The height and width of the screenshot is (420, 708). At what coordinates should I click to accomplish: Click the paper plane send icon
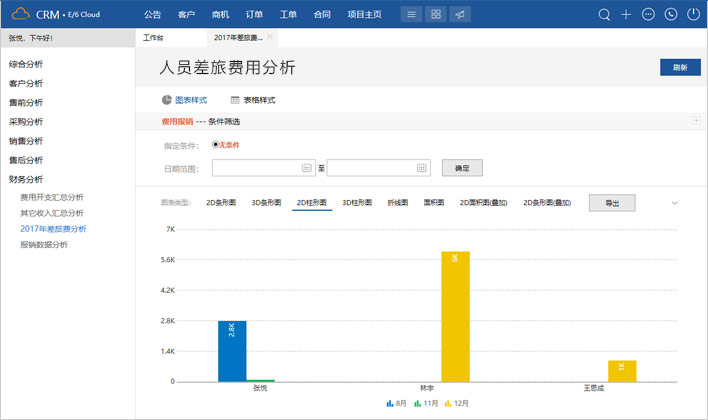point(460,15)
